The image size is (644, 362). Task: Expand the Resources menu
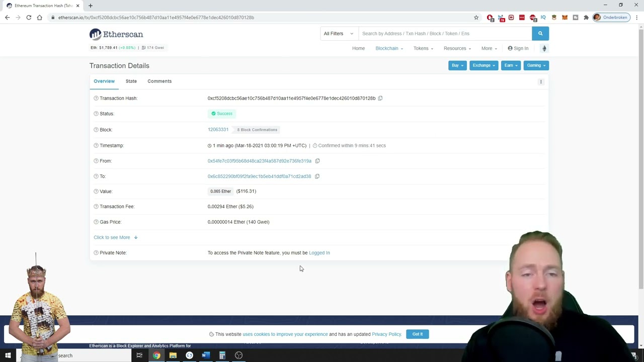(457, 48)
